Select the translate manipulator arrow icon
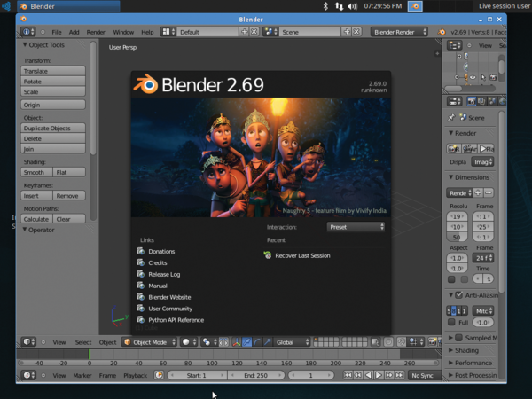Screen dimensions: 532x399 [246, 342]
